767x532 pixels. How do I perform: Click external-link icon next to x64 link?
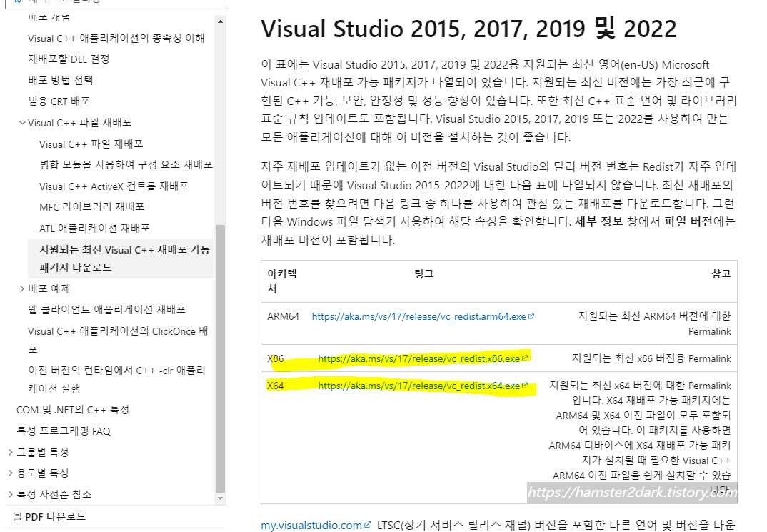click(525, 386)
